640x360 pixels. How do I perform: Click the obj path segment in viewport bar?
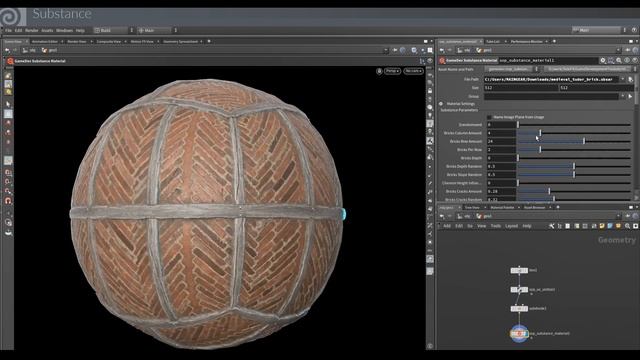(29, 50)
